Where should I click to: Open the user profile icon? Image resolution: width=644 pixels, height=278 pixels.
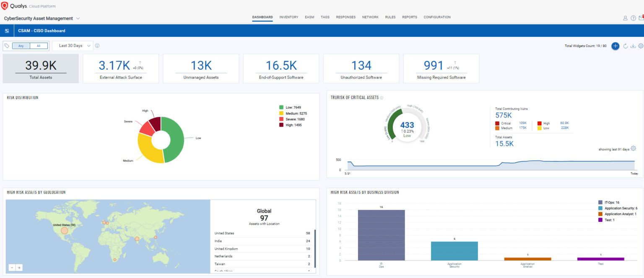[x=625, y=18]
